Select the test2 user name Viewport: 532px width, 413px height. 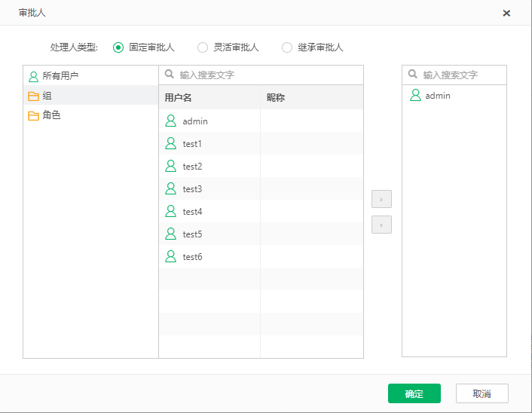point(192,167)
